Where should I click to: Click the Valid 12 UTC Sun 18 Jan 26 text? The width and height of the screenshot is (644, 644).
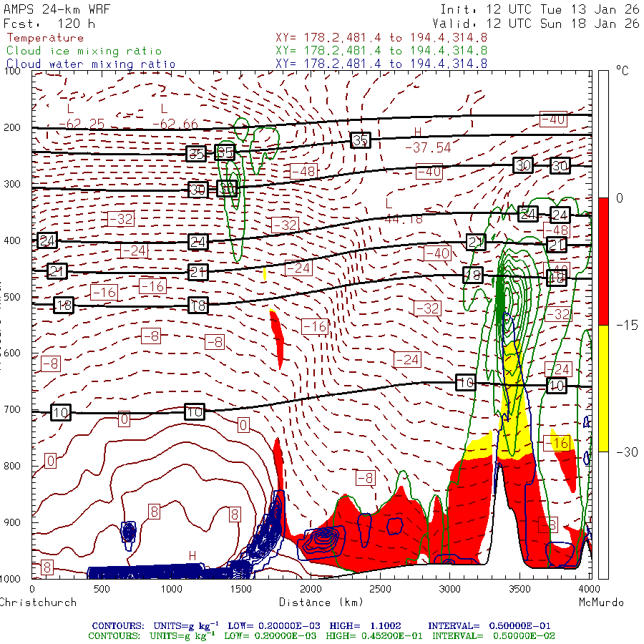535,24
